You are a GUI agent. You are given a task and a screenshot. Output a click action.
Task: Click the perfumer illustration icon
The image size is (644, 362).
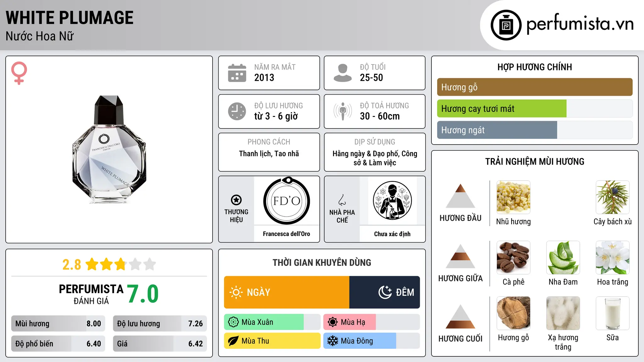click(x=392, y=201)
